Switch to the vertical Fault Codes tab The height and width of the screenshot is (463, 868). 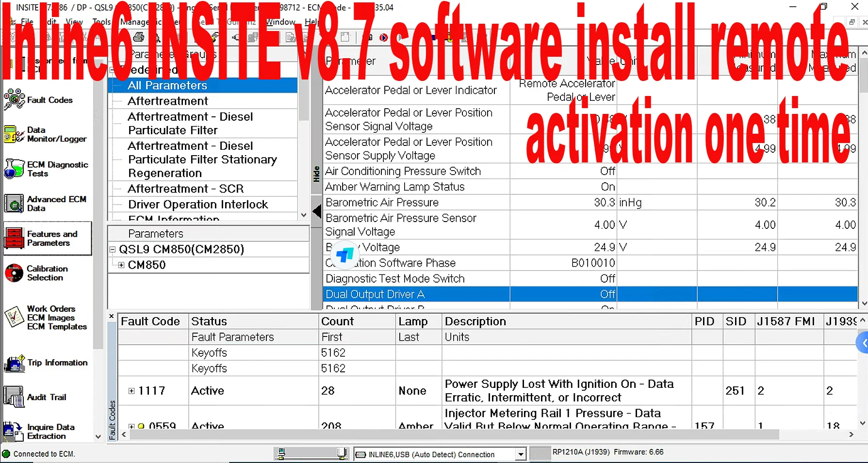tap(112, 420)
